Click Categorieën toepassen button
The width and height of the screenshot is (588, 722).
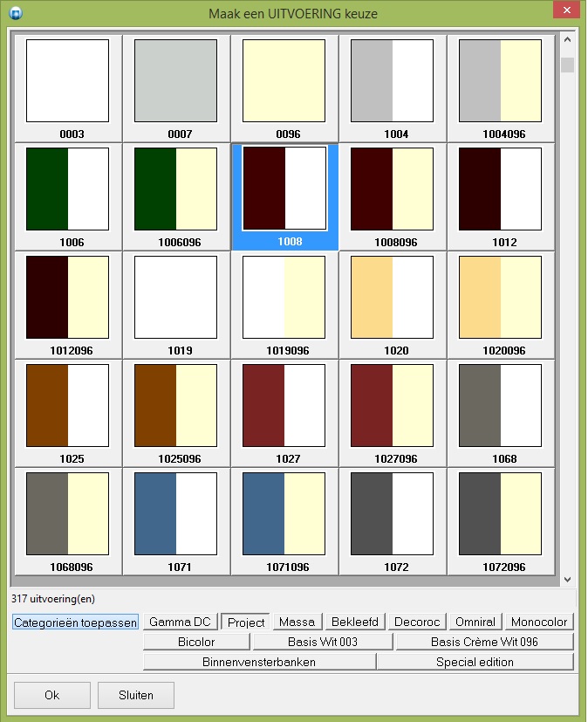coord(75,622)
